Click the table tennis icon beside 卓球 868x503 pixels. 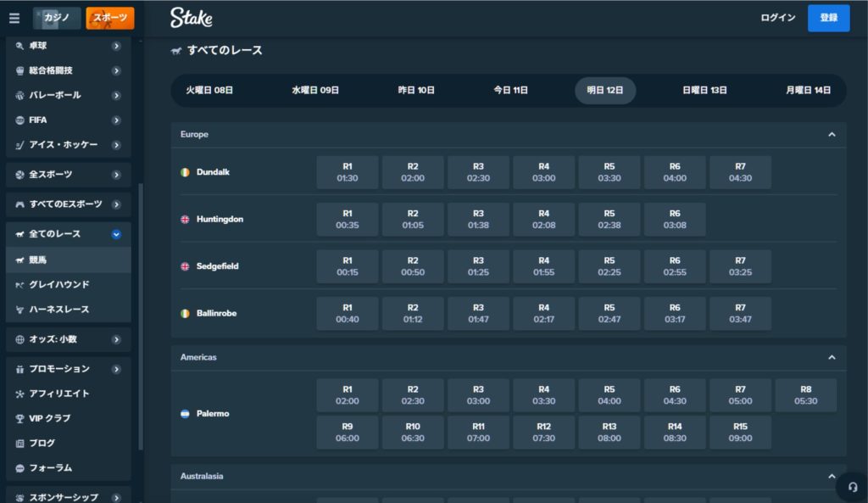click(x=20, y=46)
